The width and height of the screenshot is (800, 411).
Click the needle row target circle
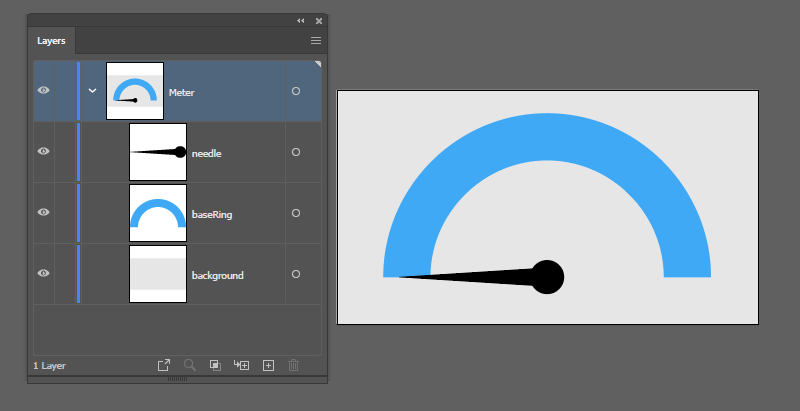(296, 152)
